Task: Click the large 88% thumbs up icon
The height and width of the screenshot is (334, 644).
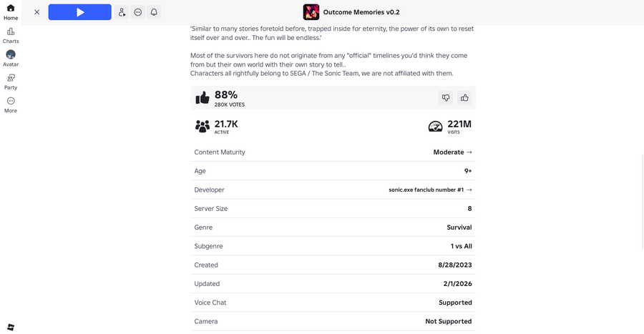Action: 203,98
